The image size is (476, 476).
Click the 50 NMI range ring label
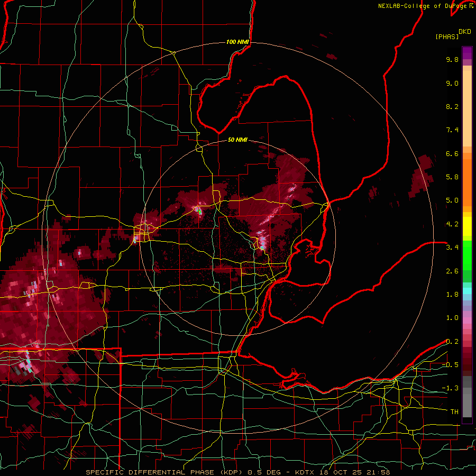coord(237,140)
